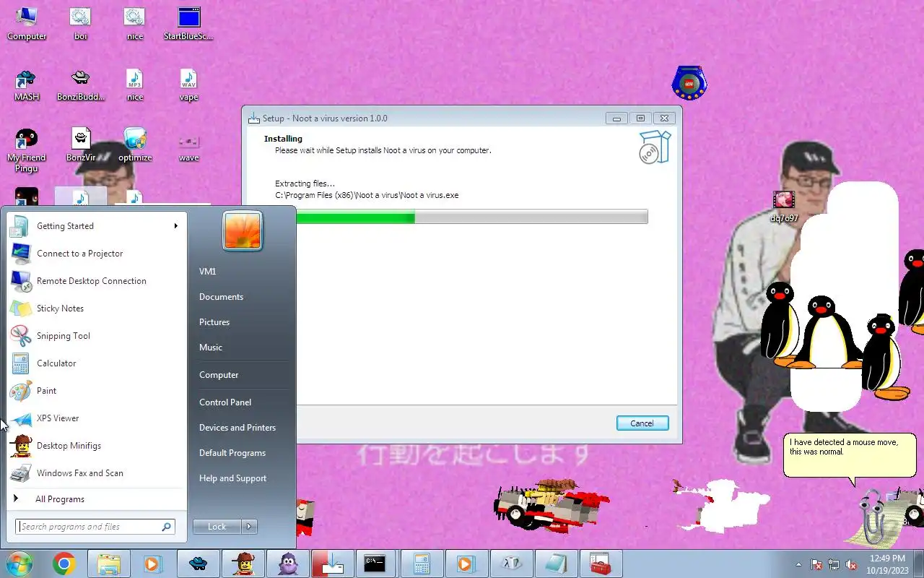Select the nice MP3 file

tap(135, 85)
